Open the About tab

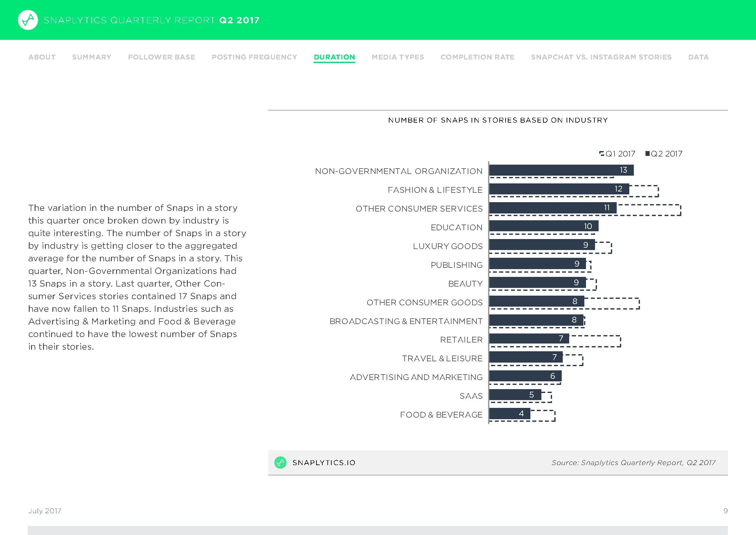(x=42, y=57)
